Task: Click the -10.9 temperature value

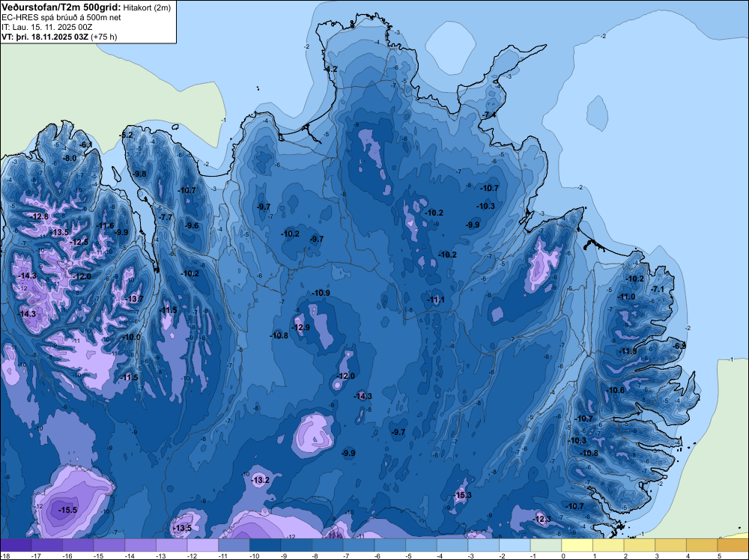Action: (x=321, y=293)
